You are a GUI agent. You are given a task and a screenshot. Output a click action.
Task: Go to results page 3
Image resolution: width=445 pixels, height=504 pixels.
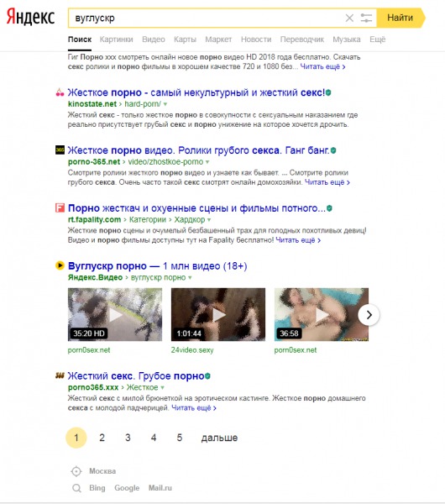point(128,438)
